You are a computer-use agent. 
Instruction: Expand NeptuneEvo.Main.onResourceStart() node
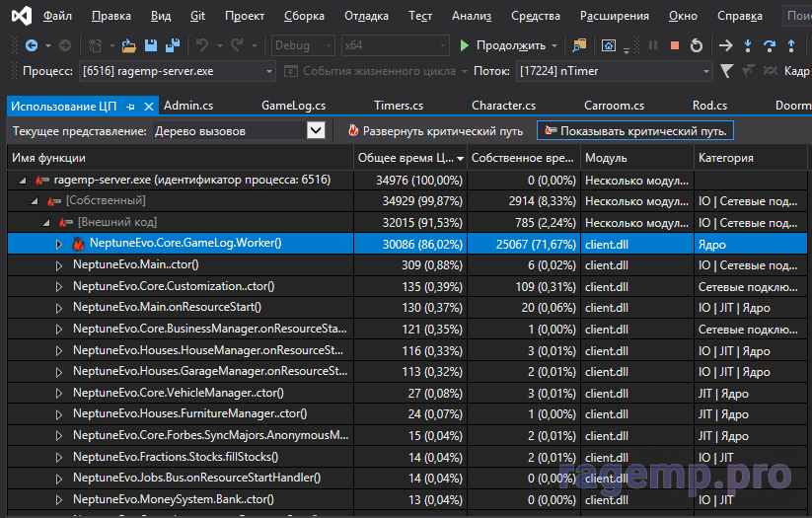(x=59, y=308)
